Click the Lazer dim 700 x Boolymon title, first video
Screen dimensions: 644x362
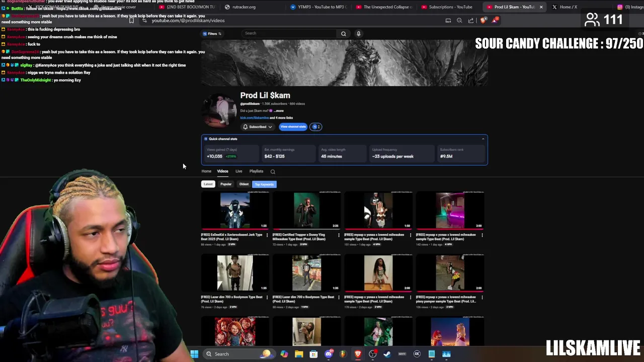(231, 299)
